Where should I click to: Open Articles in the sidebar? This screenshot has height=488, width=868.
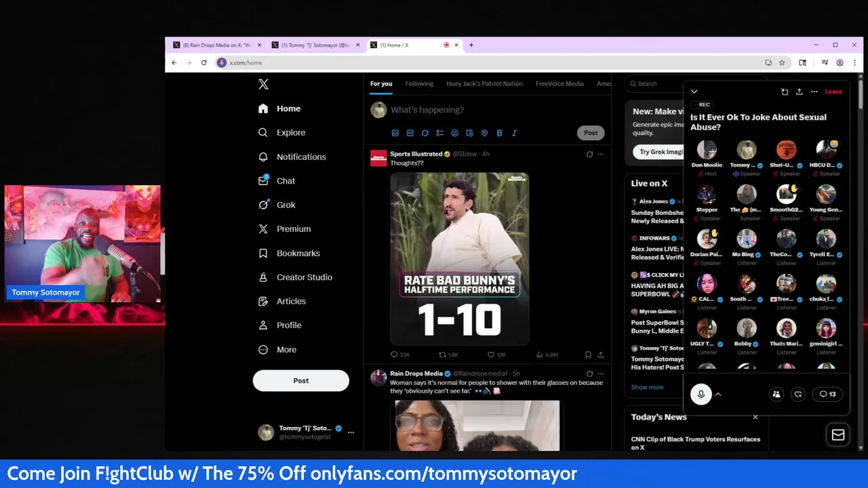click(281, 301)
